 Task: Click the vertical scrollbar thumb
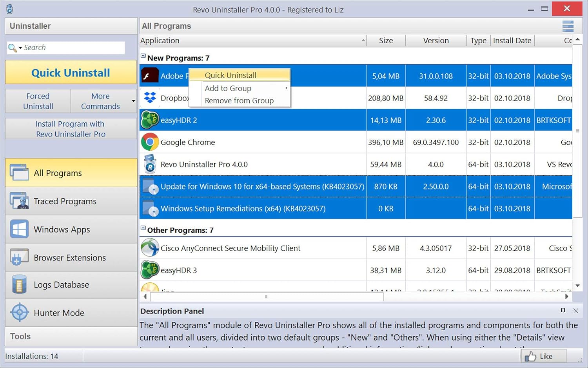pyautogui.click(x=577, y=131)
